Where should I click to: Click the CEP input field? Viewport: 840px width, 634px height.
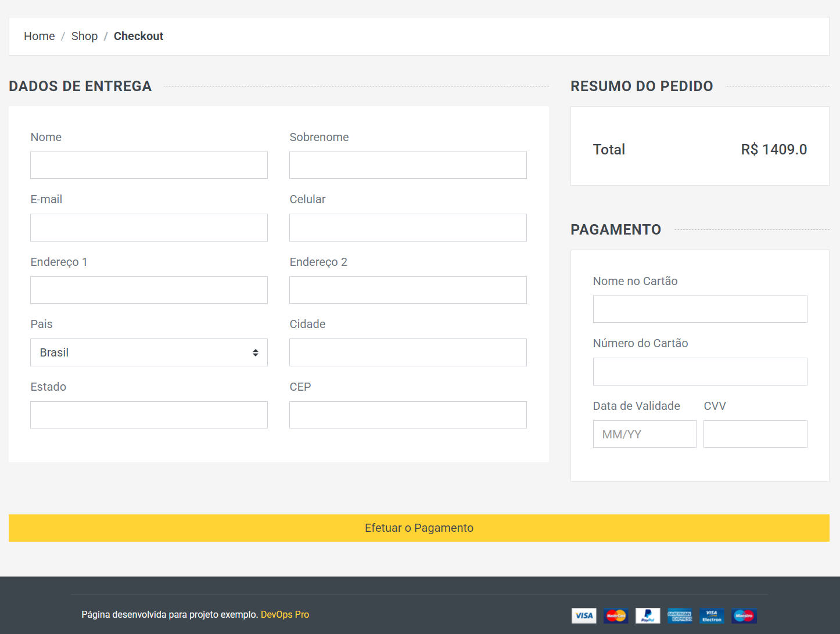(408, 415)
